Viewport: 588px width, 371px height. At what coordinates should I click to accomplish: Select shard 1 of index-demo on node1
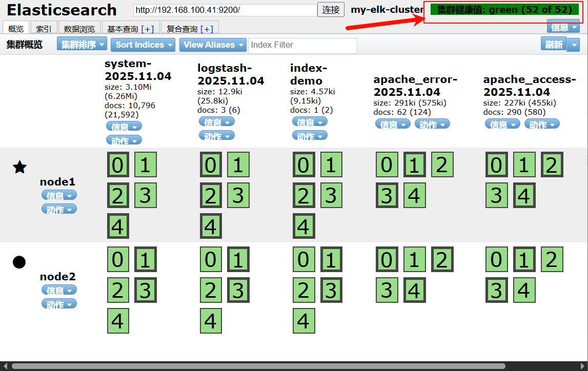[x=332, y=164]
